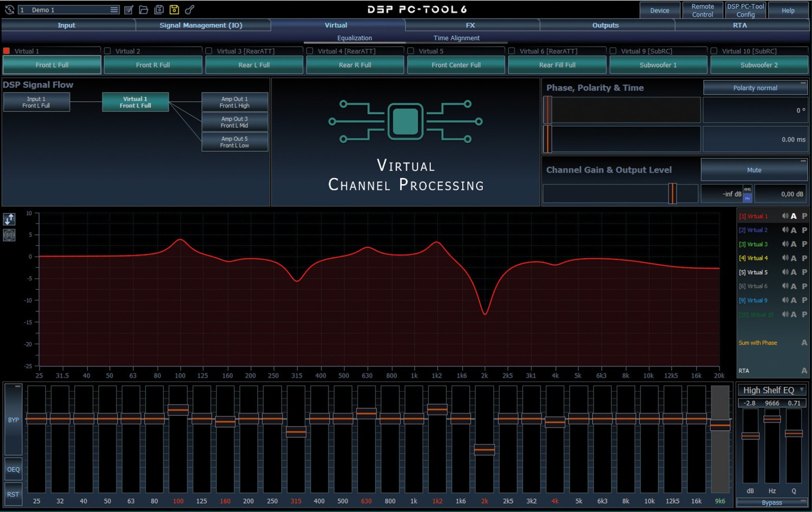The height and width of the screenshot is (512, 812).
Task: Expand the High Shelf EQ dropdown
Action: click(x=802, y=390)
